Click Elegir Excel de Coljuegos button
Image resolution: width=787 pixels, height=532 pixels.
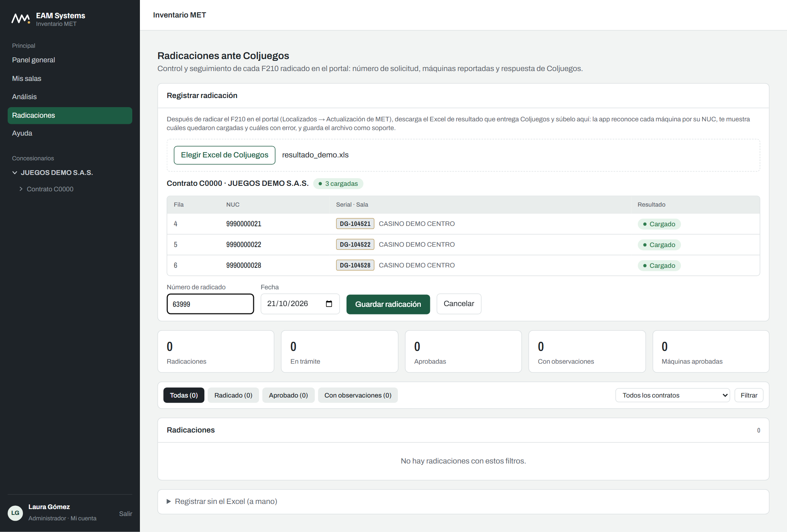point(224,155)
